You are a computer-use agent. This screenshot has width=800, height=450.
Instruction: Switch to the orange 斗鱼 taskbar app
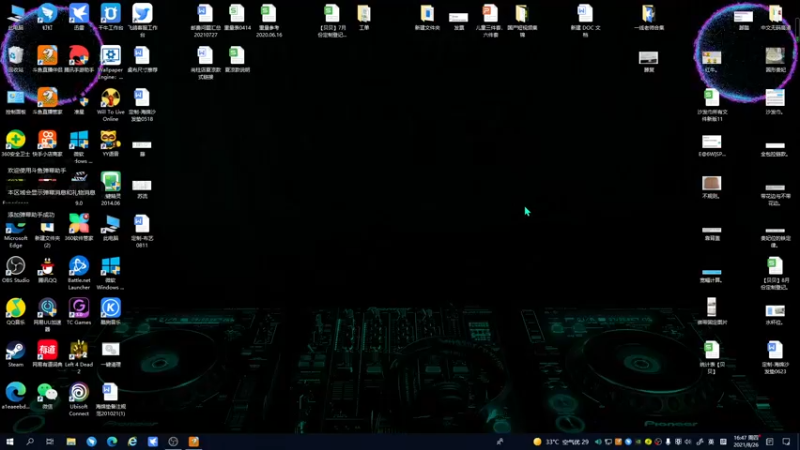point(193,442)
